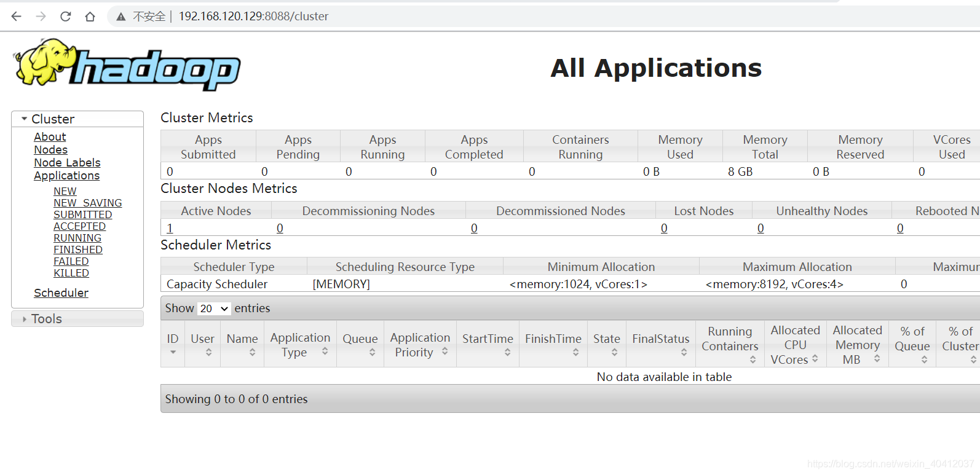Filter applications by FAILED state
Screen dimensions: 980x475
(x=71, y=261)
